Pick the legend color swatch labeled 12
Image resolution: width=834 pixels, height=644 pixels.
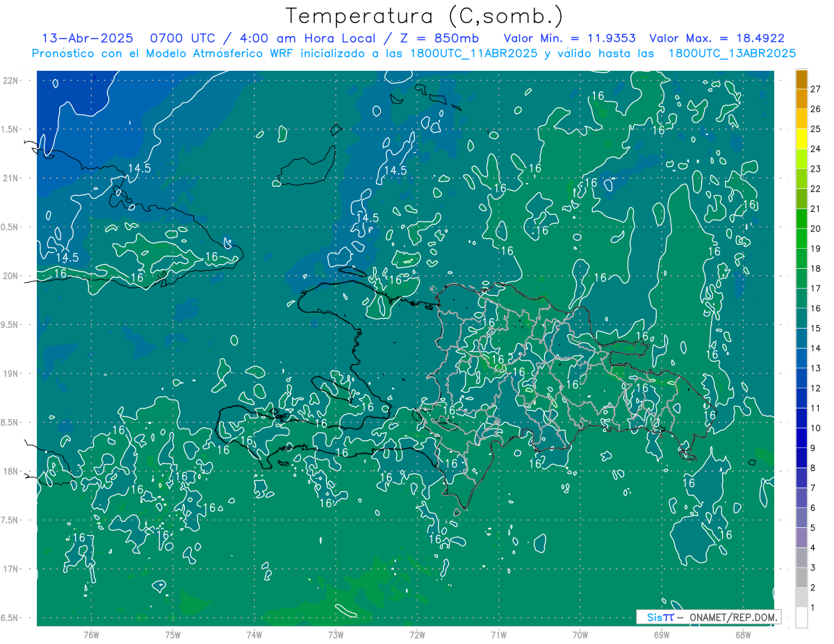[x=801, y=379]
